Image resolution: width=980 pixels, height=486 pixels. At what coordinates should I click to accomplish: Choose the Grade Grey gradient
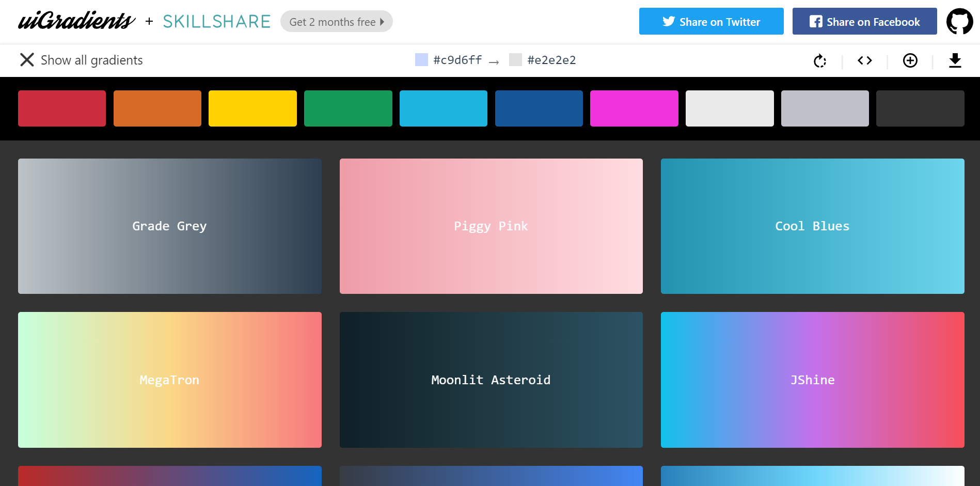click(x=169, y=226)
